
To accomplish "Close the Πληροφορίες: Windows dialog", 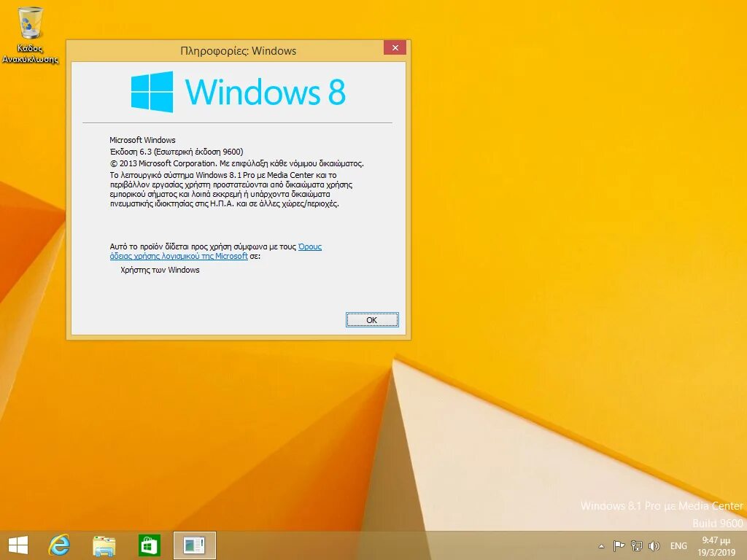I will pos(395,47).
